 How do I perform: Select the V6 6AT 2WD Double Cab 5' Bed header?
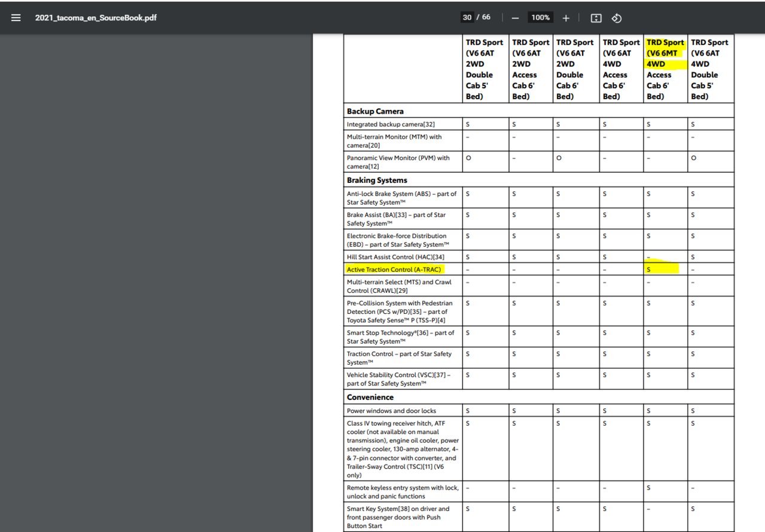click(484, 69)
